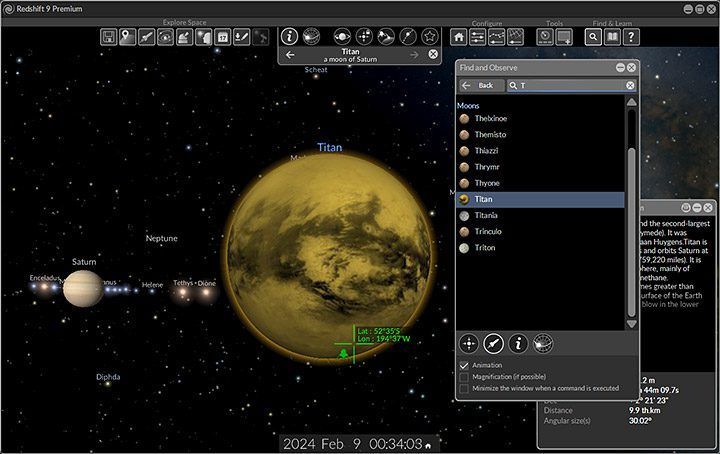720x454 pixels.
Task: Add Titan to favorites with star icon
Action: (429, 36)
